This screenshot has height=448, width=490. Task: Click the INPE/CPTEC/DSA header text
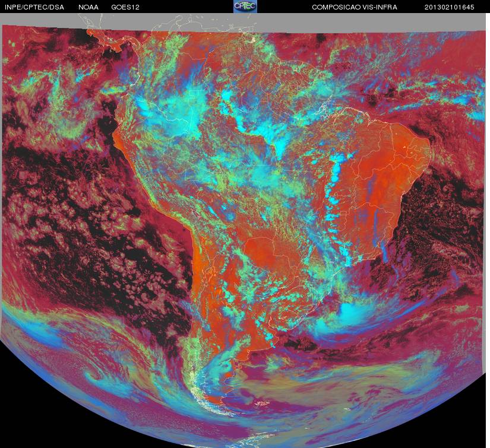click(34, 7)
